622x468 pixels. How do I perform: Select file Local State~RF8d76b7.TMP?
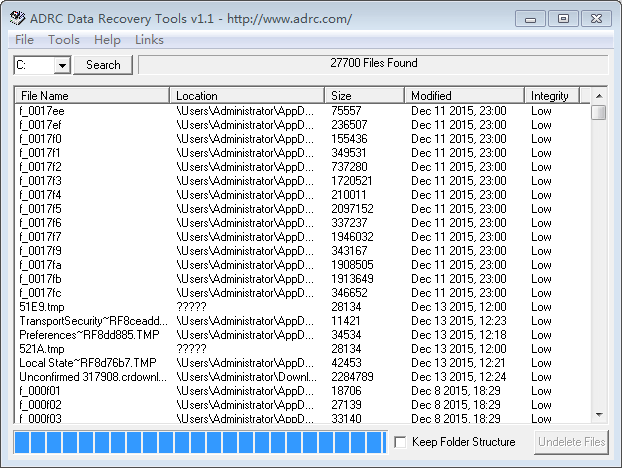(x=88, y=363)
